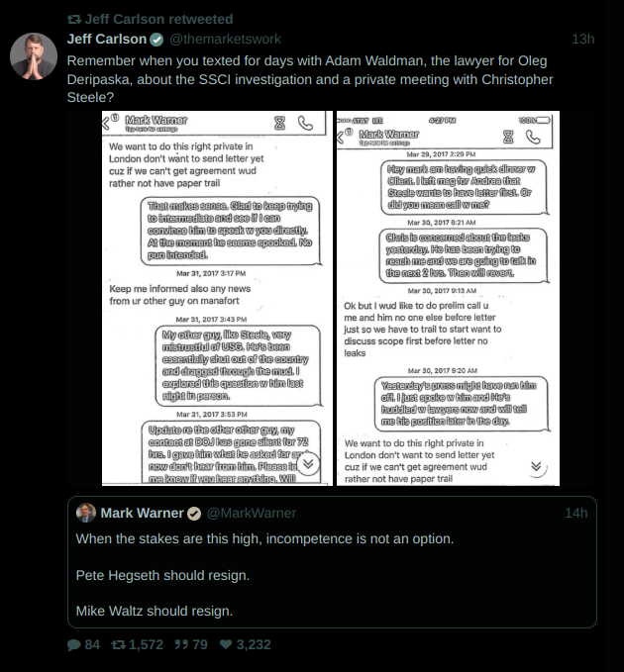Click the Mark Warner name in quoted tweet
624x672 pixels.
coord(142,513)
